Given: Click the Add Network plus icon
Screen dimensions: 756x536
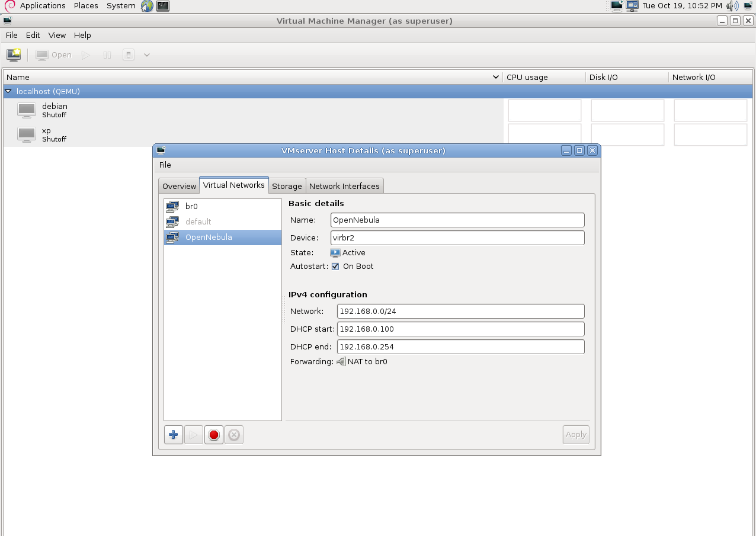Looking at the screenshot, I should 174,435.
